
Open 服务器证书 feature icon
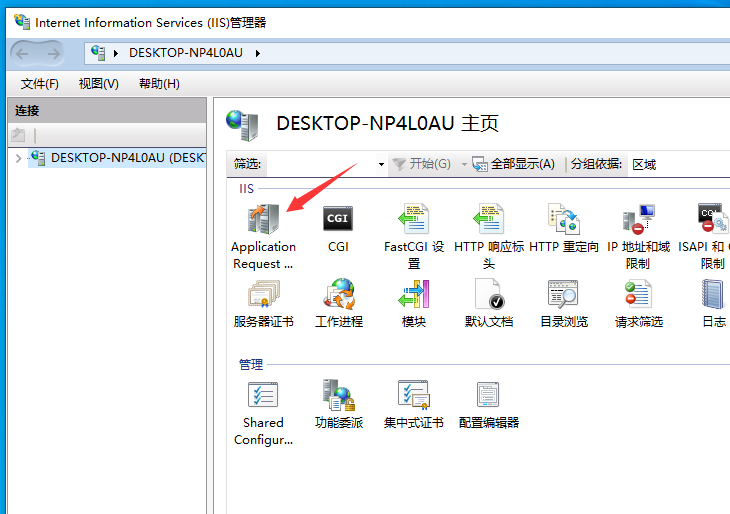pos(263,295)
